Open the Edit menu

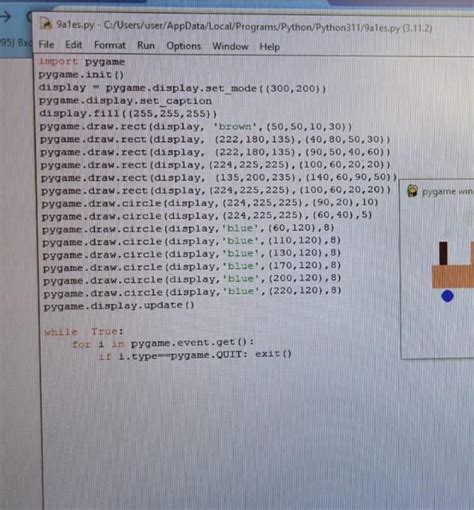(74, 45)
